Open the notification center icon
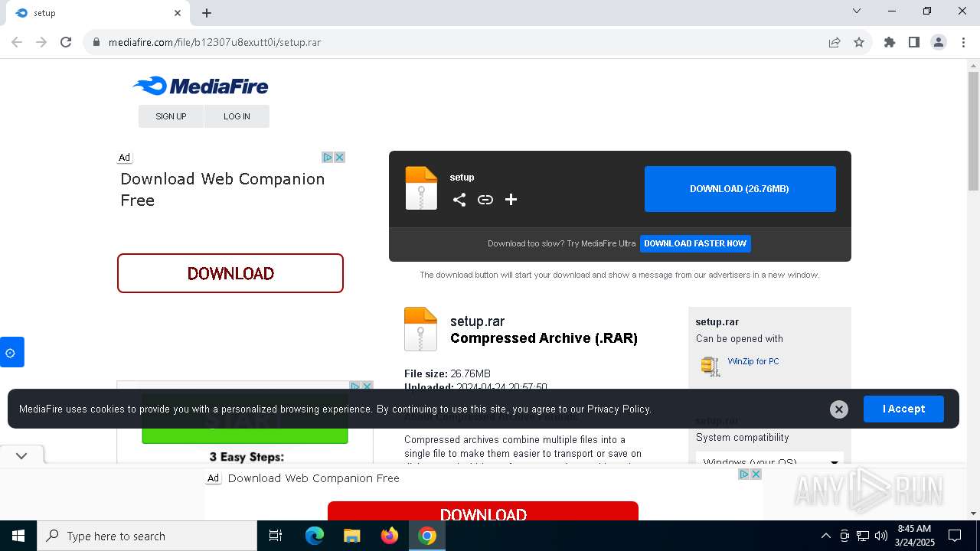 [955, 536]
